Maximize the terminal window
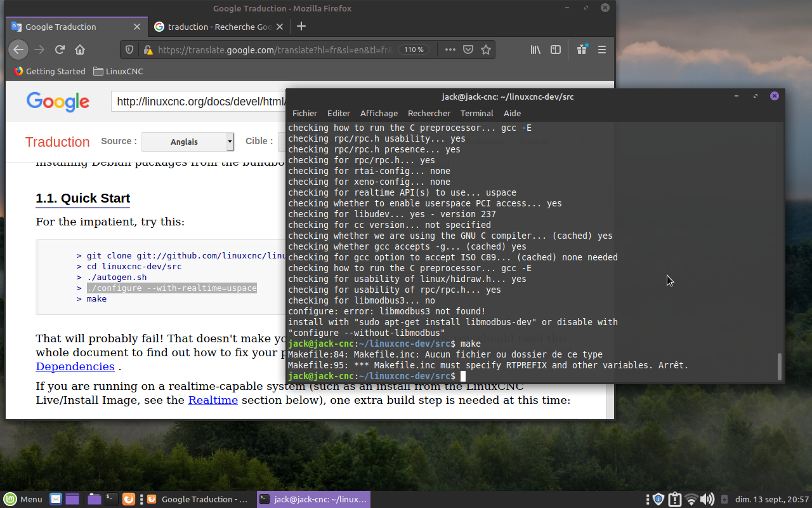 pyautogui.click(x=756, y=97)
